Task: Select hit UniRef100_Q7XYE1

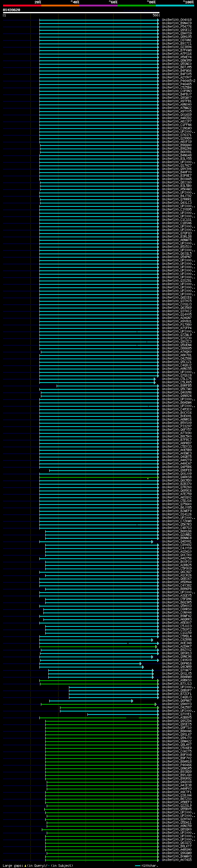Action: pos(177,714)
